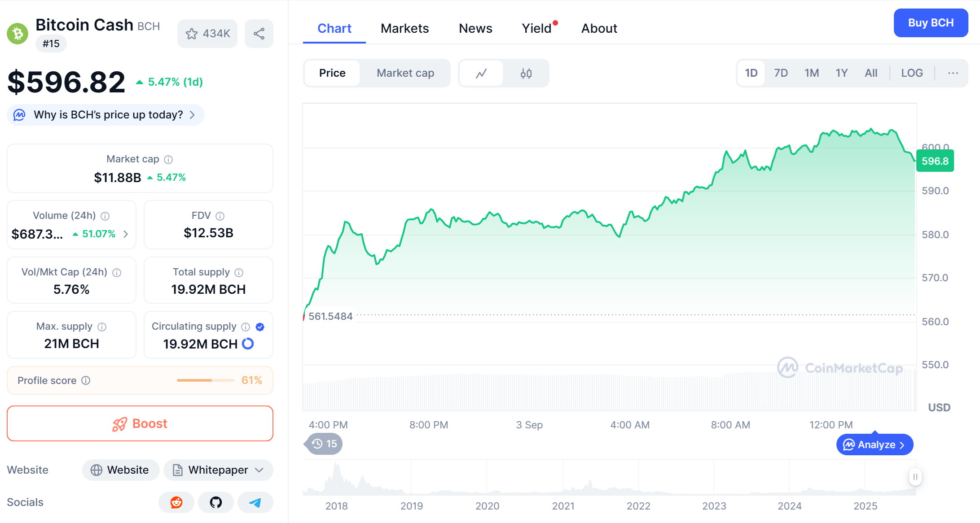
Task: Open the About tab
Action: pos(599,28)
